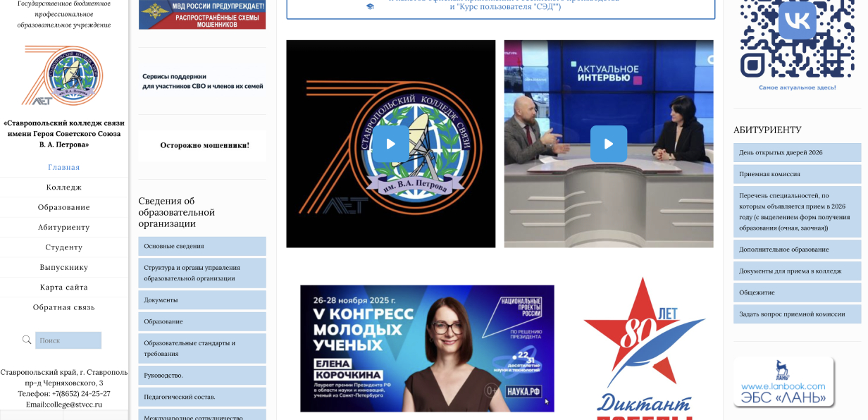Screen dimensions: 868x420
Task: Play the Актуальное интервью video
Action: pos(609,144)
